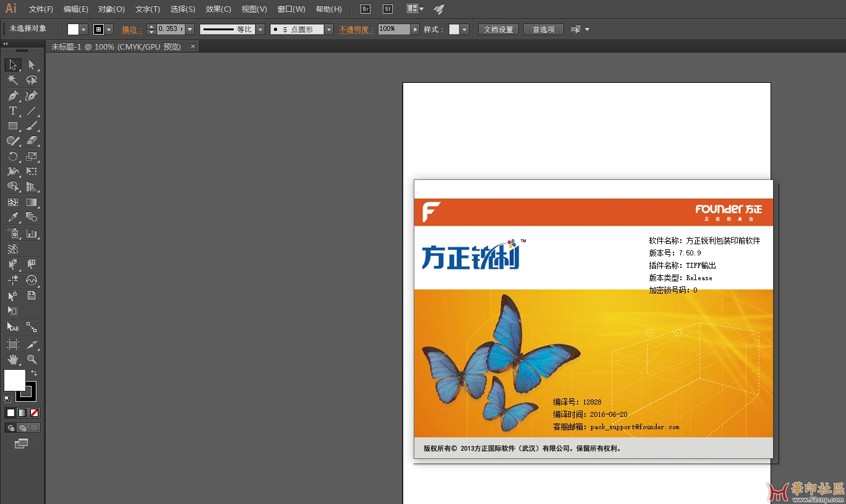Select the Width/Warp tool
Screen dimensions: 846x504
click(x=13, y=171)
